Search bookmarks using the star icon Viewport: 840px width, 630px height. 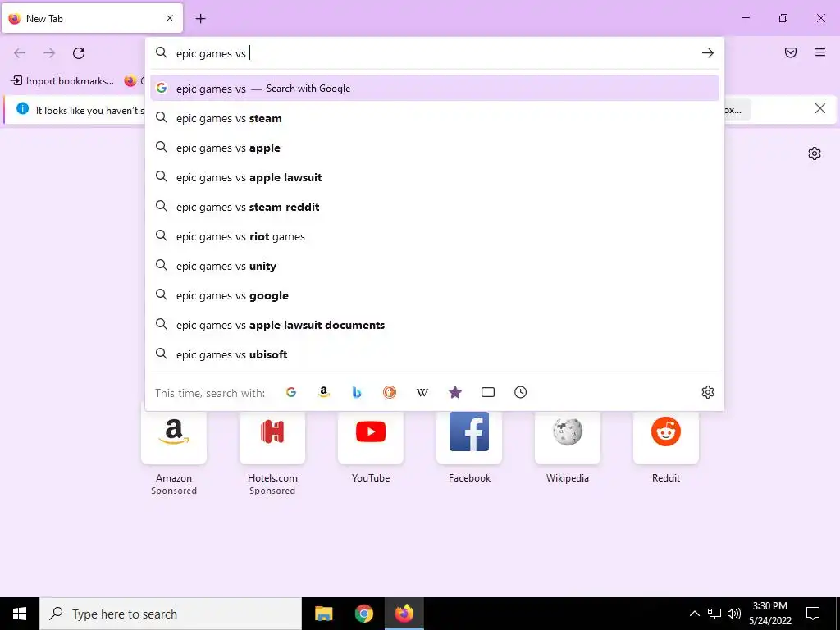tap(454, 392)
